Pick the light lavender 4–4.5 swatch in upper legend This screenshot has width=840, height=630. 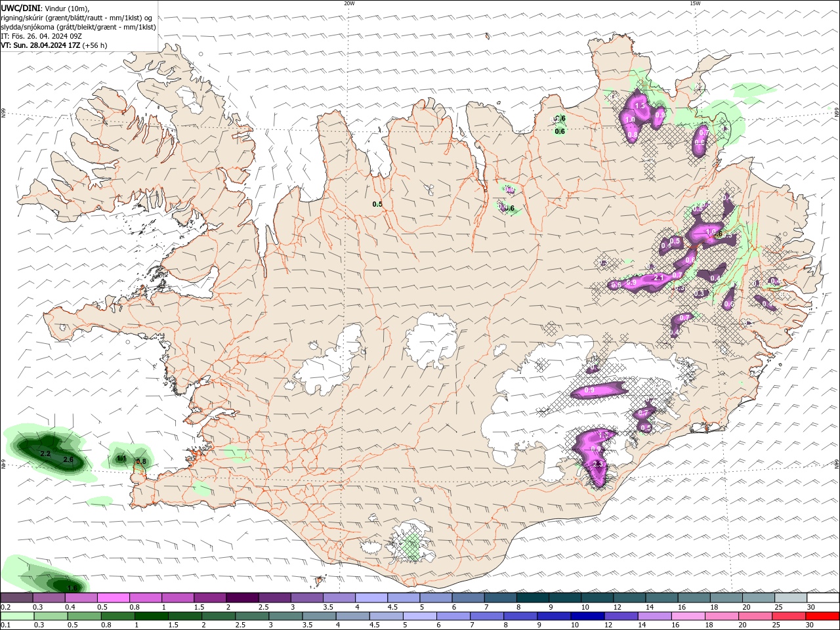click(371, 598)
